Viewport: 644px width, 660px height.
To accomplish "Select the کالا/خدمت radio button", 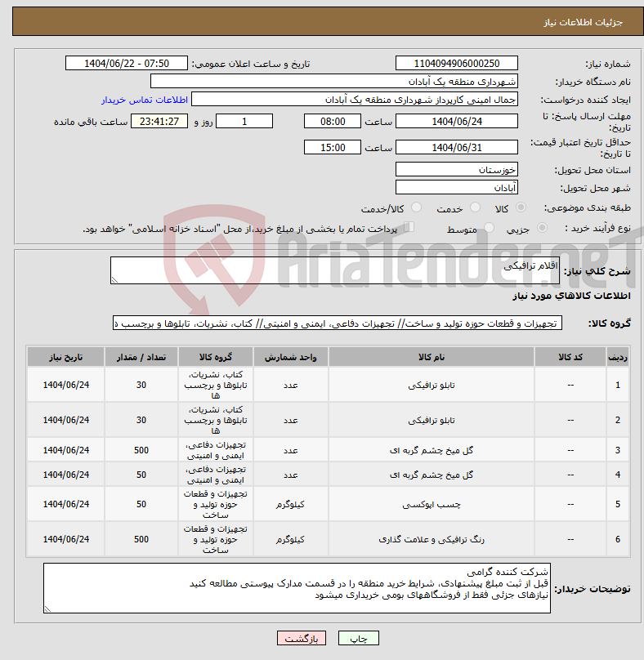I will click(416, 207).
